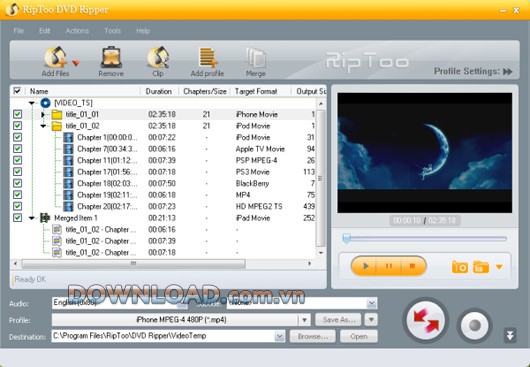Screen dimensions: 530x367
Task: Expand the title_01_01 folder arrow
Action: pyautogui.click(x=43, y=115)
